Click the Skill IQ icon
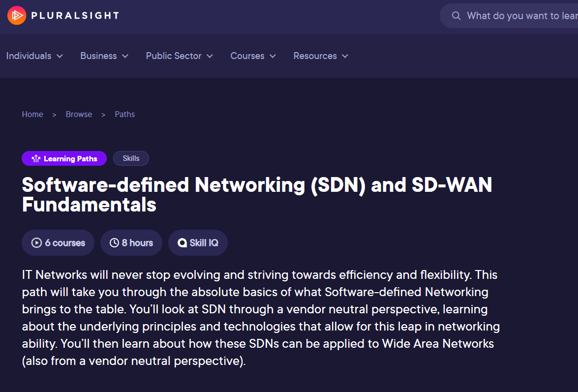 [183, 242]
